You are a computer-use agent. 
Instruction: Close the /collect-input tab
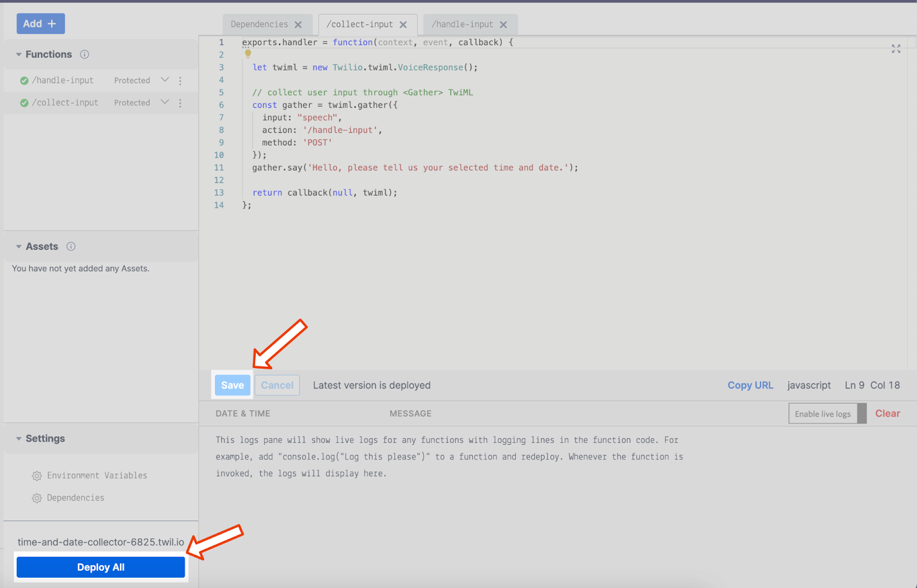403,25
